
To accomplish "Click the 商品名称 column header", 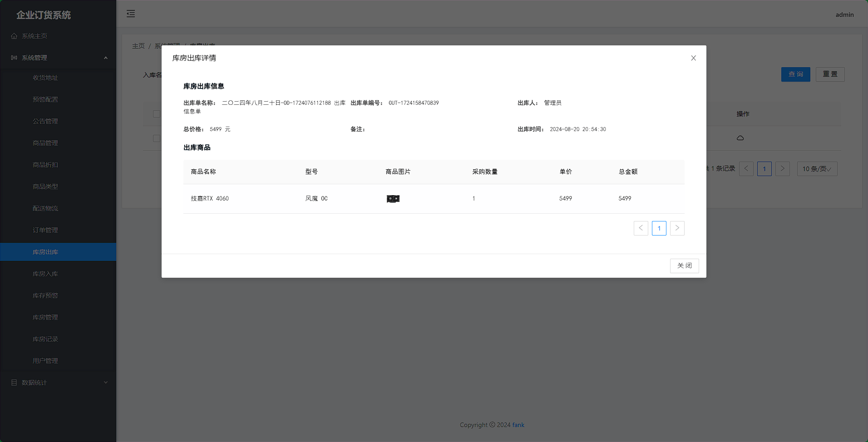I will tap(203, 172).
